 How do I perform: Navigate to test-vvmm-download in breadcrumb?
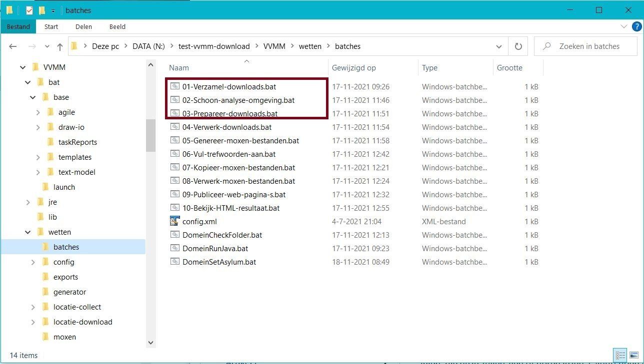tap(214, 46)
